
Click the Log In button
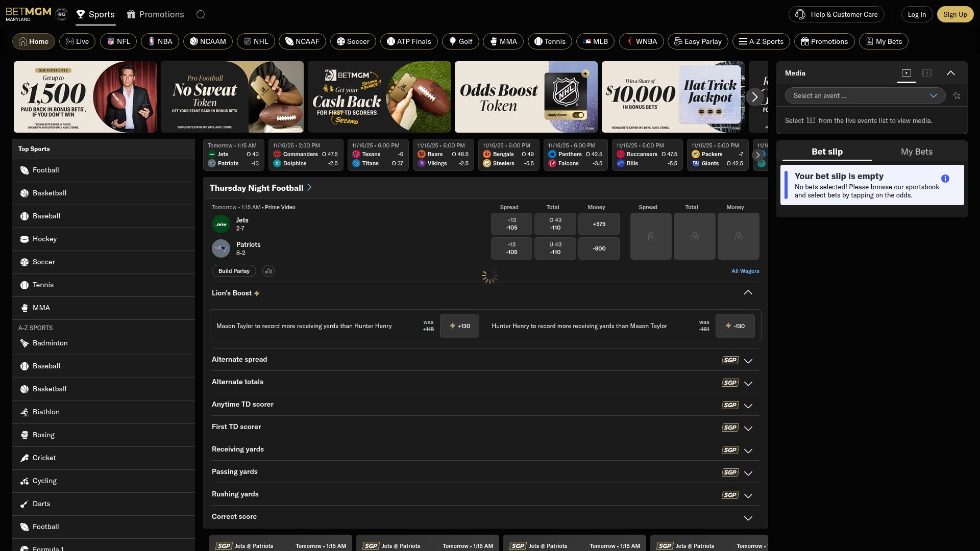917,14
